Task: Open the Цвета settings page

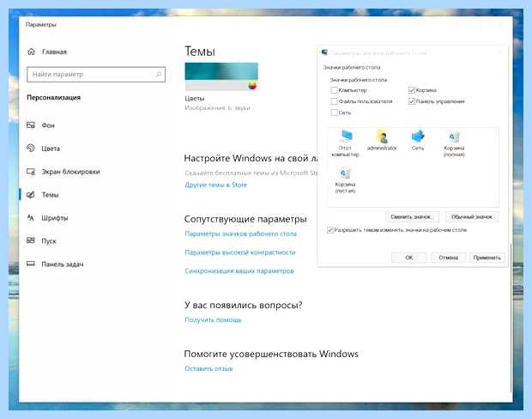Action: pyautogui.click(x=51, y=149)
